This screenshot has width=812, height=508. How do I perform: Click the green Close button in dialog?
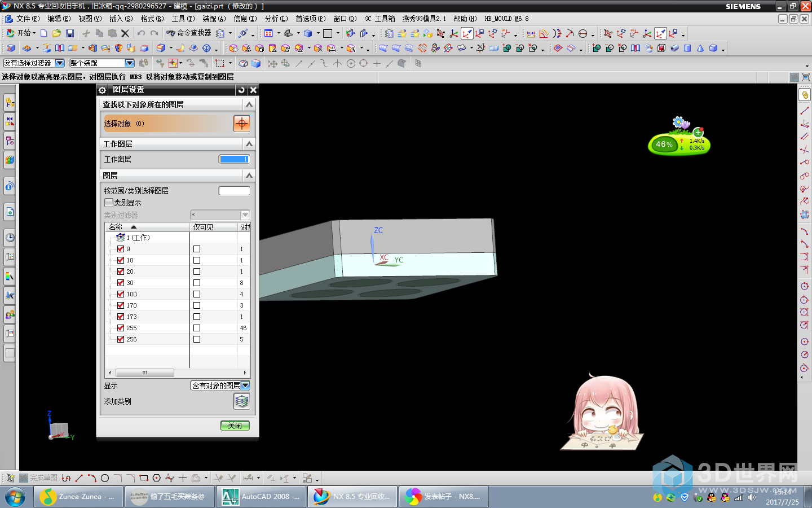pyautogui.click(x=235, y=426)
